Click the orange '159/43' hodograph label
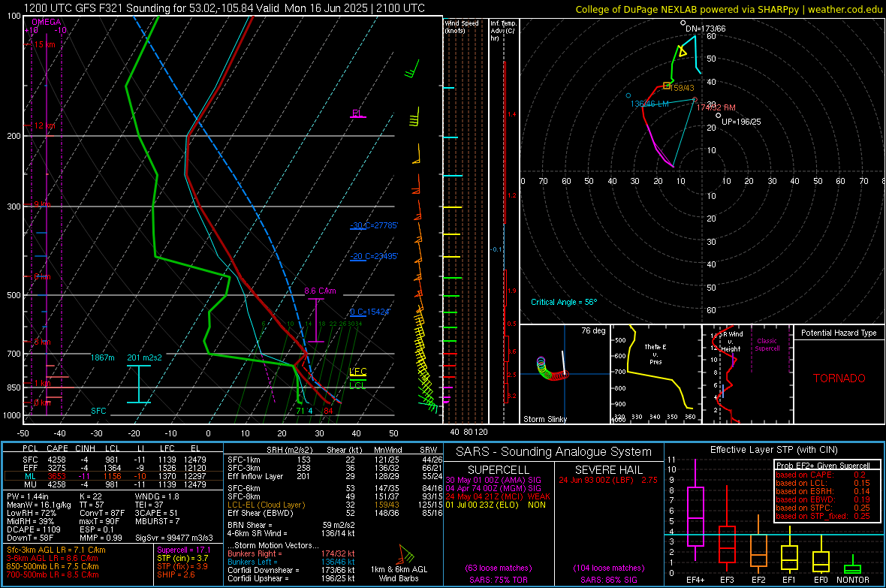This screenshot has width=886, height=588. pyautogui.click(x=682, y=88)
